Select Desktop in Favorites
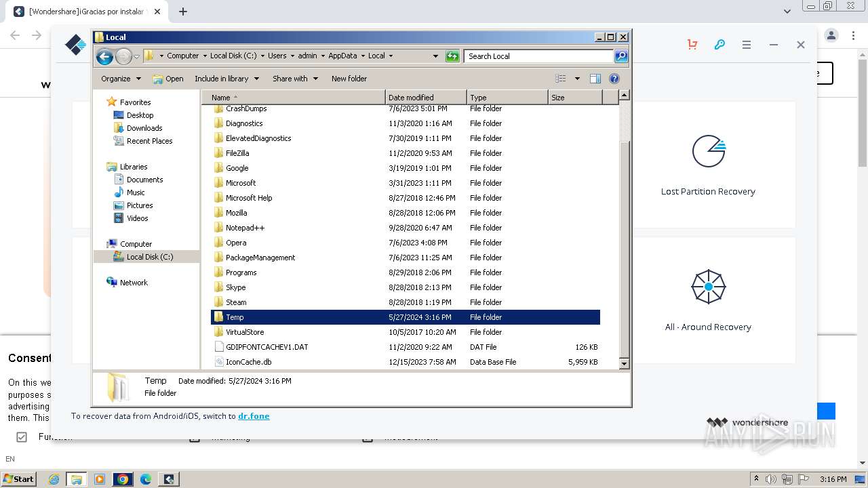Image resolution: width=868 pixels, height=488 pixels. pyautogui.click(x=140, y=115)
